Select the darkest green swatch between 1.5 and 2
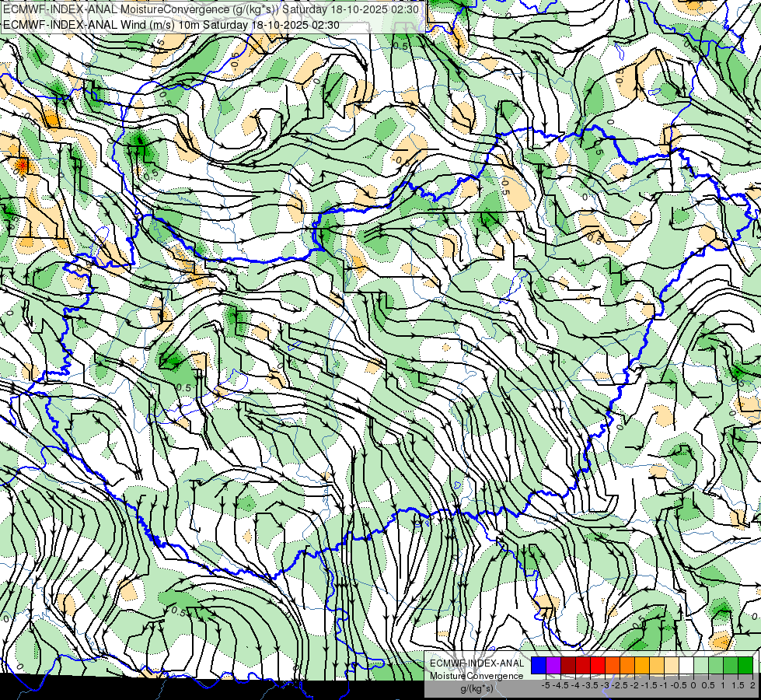The height and width of the screenshot is (700, 761). (x=745, y=666)
